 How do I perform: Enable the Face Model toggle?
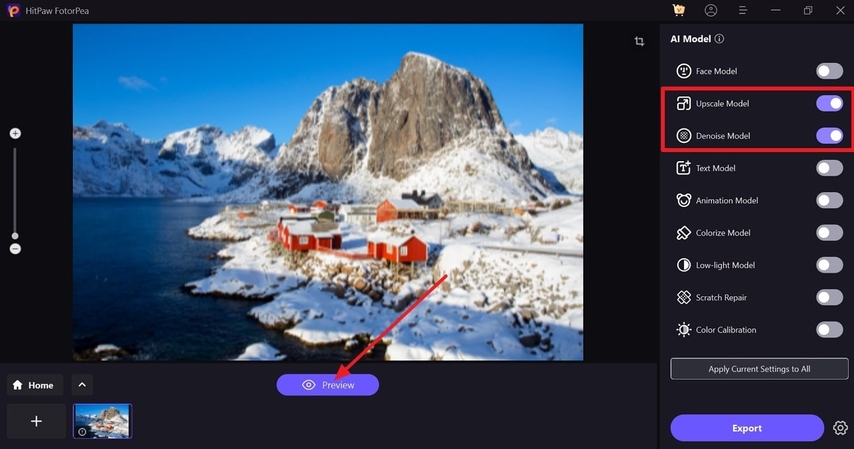tap(829, 71)
